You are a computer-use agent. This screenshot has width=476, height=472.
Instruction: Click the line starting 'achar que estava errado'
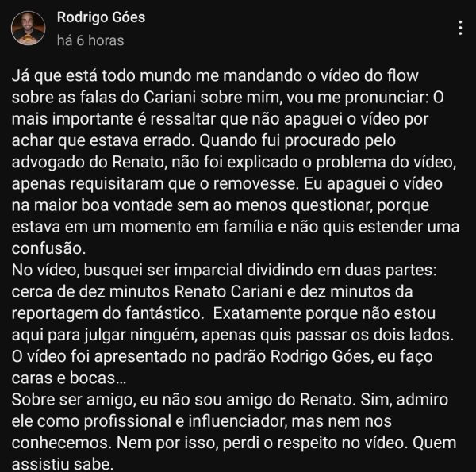click(x=204, y=140)
